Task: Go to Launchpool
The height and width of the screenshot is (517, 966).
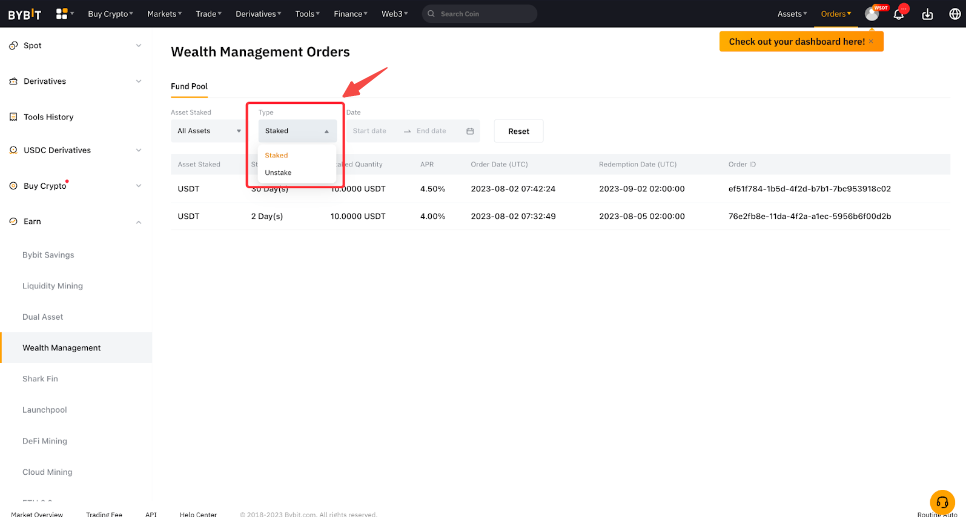Action: [44, 410]
